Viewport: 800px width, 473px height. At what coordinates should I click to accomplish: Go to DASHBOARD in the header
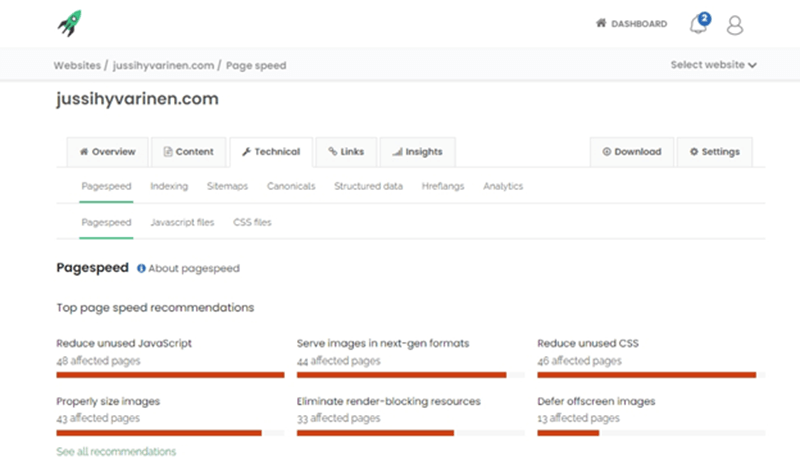[x=632, y=23]
